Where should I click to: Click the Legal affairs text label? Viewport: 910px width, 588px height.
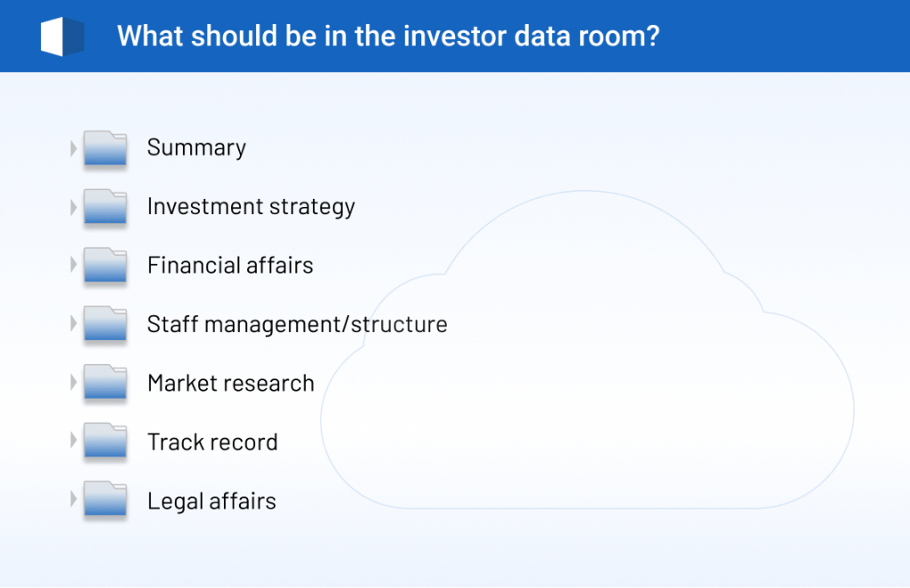tap(212, 501)
